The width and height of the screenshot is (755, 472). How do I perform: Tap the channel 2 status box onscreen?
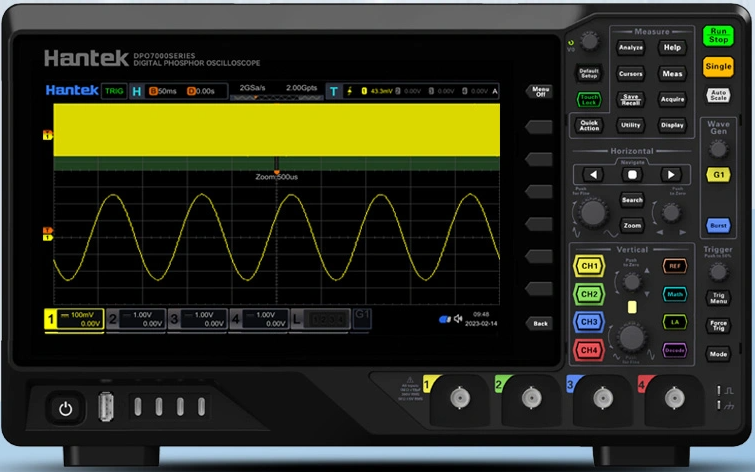pyautogui.click(x=136, y=319)
